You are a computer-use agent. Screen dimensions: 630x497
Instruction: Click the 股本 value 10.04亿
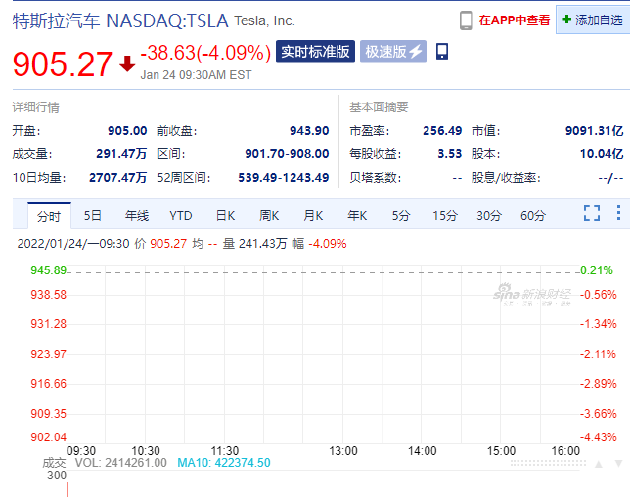(601, 153)
